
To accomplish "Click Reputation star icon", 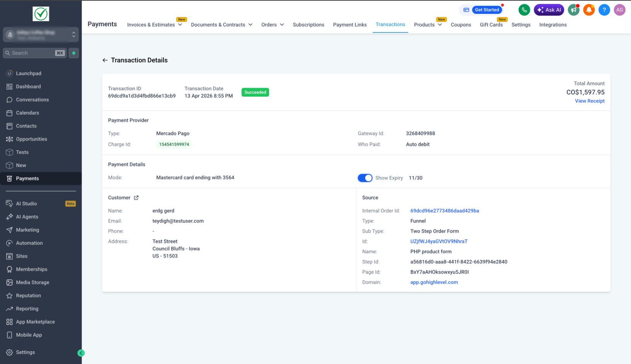I will click(x=10, y=296).
